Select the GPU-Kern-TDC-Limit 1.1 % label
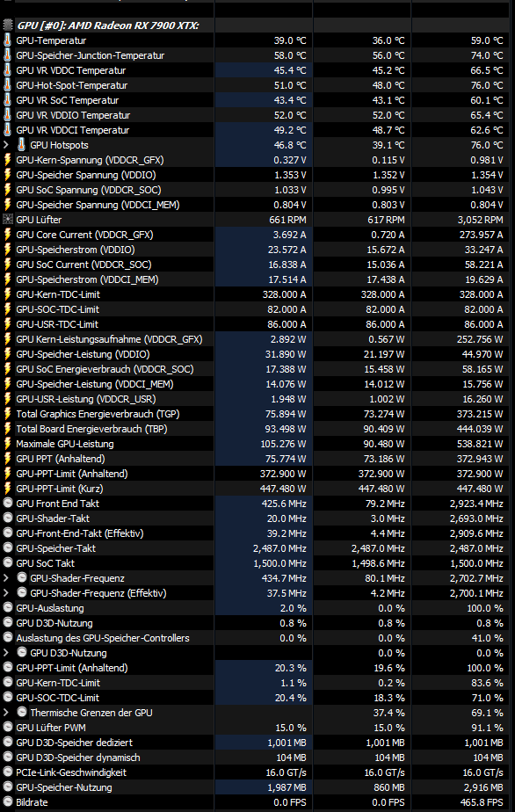 pos(58,683)
